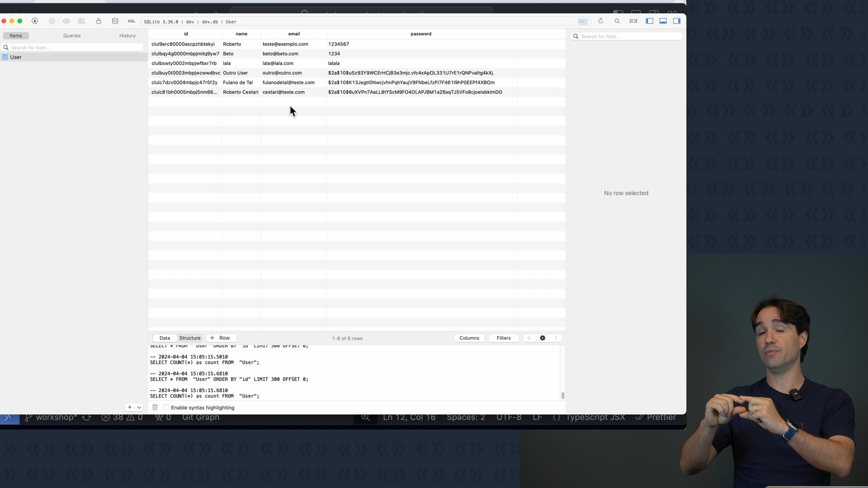Add a new Row button
Image resolution: width=868 pixels, height=488 pixels.
(220, 338)
